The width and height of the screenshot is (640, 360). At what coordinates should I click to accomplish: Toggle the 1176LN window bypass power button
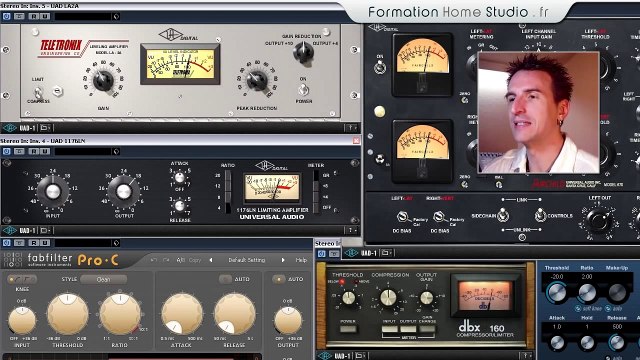7,151
